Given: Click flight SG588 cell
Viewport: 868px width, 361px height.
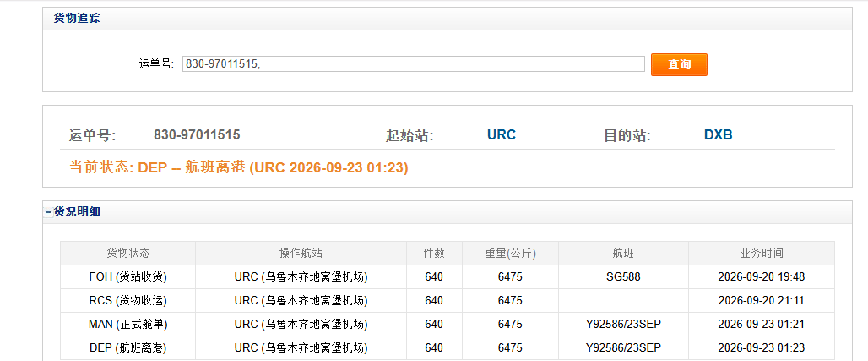Looking at the screenshot, I should click(623, 276).
